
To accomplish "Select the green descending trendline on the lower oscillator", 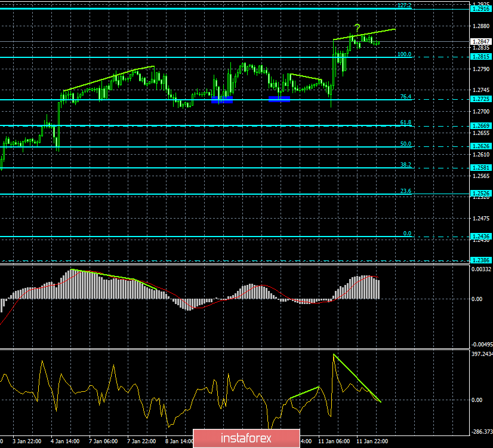I will coord(357,378).
